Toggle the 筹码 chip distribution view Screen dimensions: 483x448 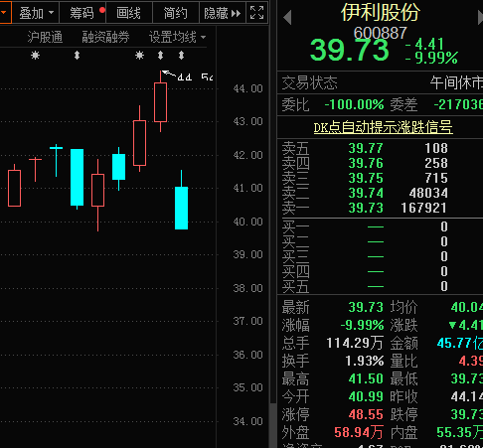pos(82,13)
